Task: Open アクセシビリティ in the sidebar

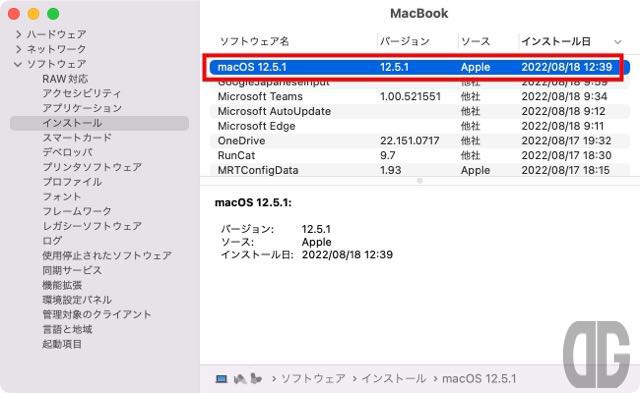Action: click(x=82, y=93)
